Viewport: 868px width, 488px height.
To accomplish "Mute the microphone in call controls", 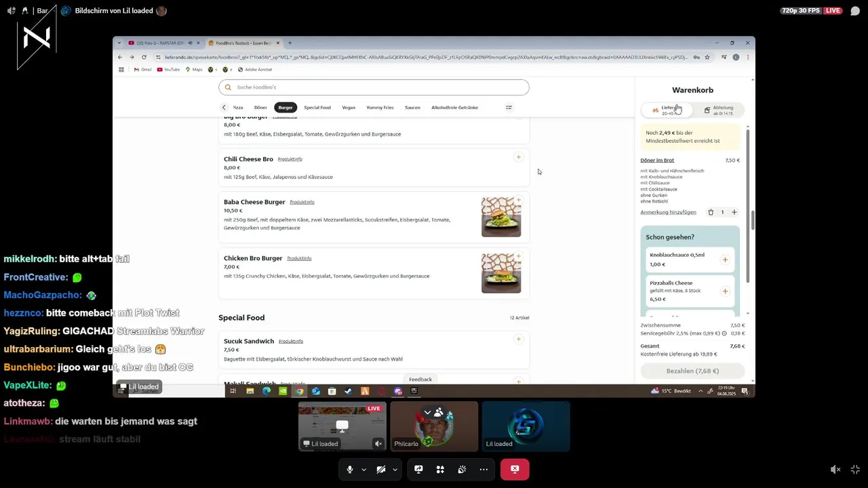I will click(x=350, y=469).
